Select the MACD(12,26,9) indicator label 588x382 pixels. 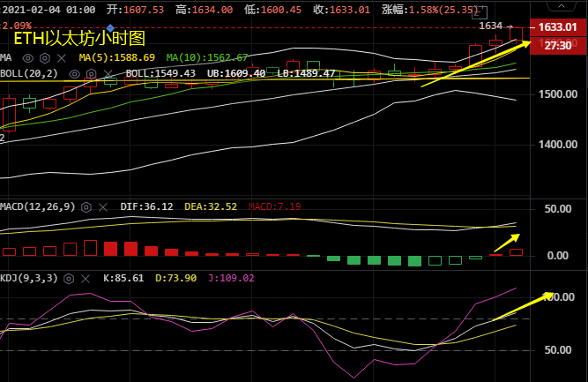[39, 206]
